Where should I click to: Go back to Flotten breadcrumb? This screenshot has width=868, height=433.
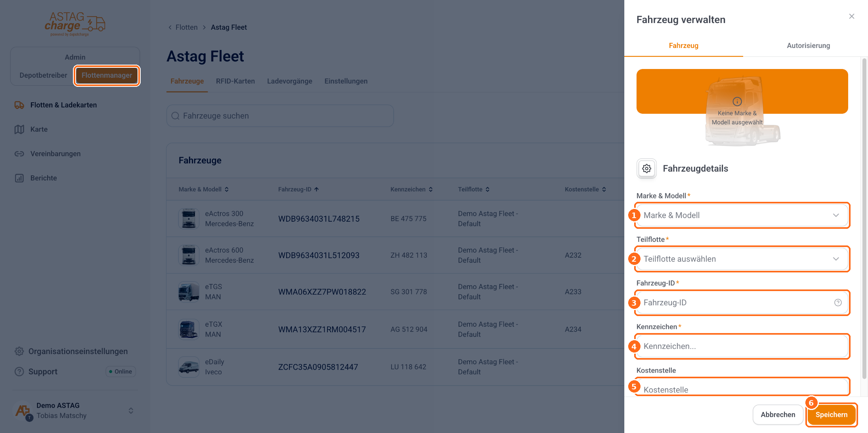pyautogui.click(x=186, y=27)
